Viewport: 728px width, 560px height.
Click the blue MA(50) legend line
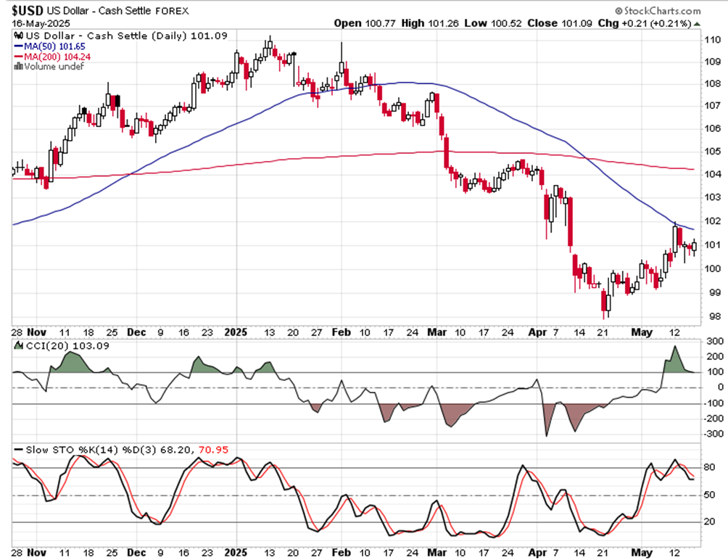pyautogui.click(x=19, y=46)
